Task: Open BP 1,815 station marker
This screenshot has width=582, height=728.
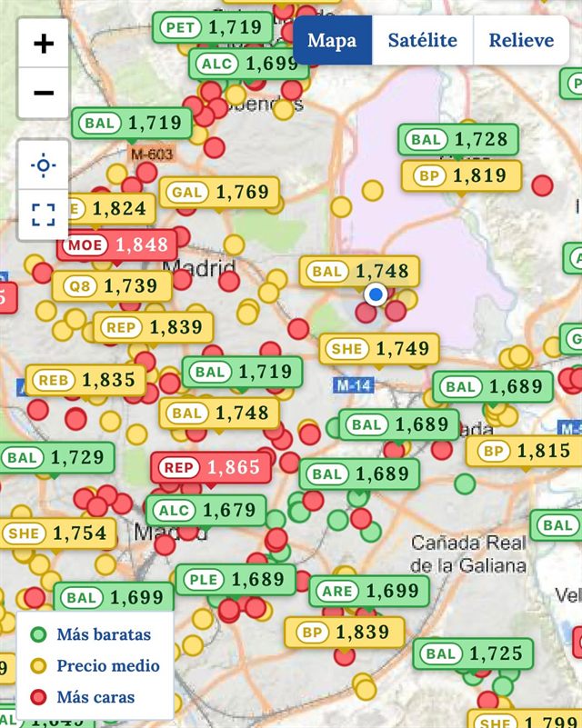Action: click(x=524, y=451)
